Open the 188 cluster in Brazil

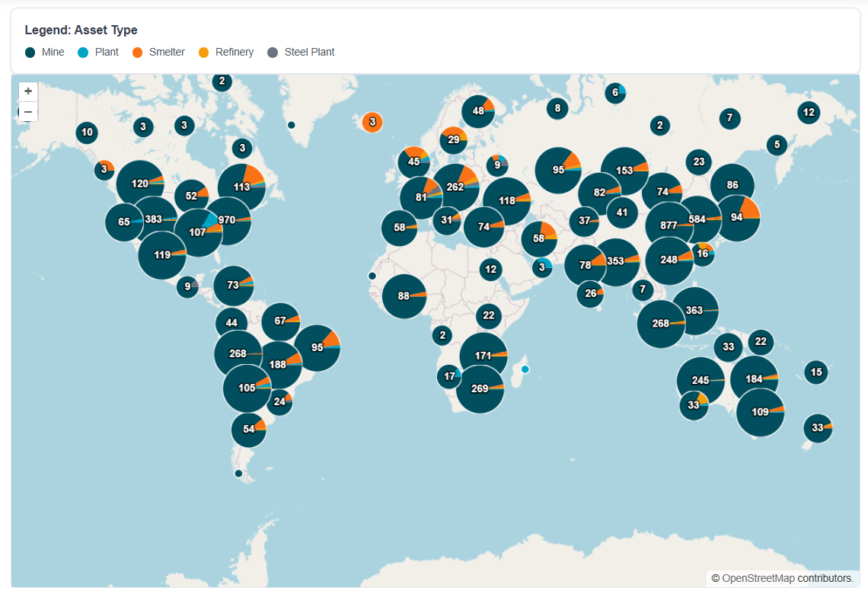click(x=278, y=365)
